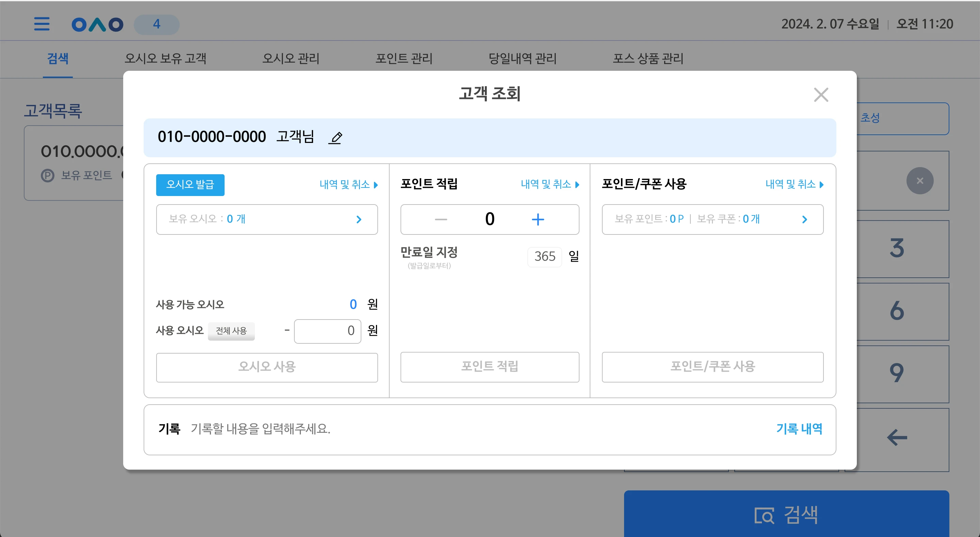Tap keypad number 9

(897, 373)
